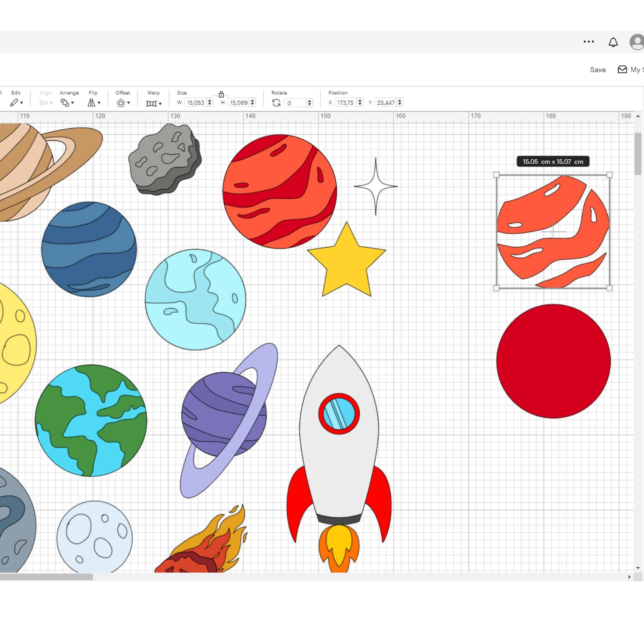
Task: Click the rotation angle input field
Action: click(295, 103)
